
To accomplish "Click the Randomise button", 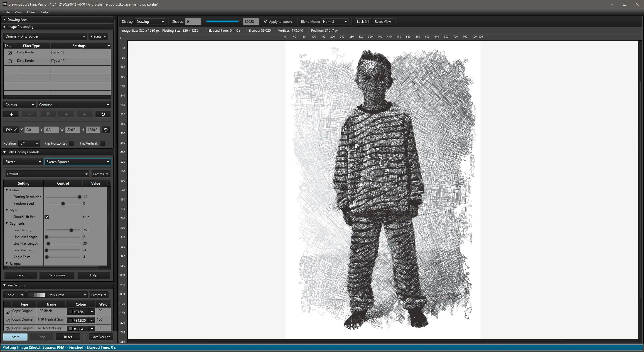I will pos(57,275).
